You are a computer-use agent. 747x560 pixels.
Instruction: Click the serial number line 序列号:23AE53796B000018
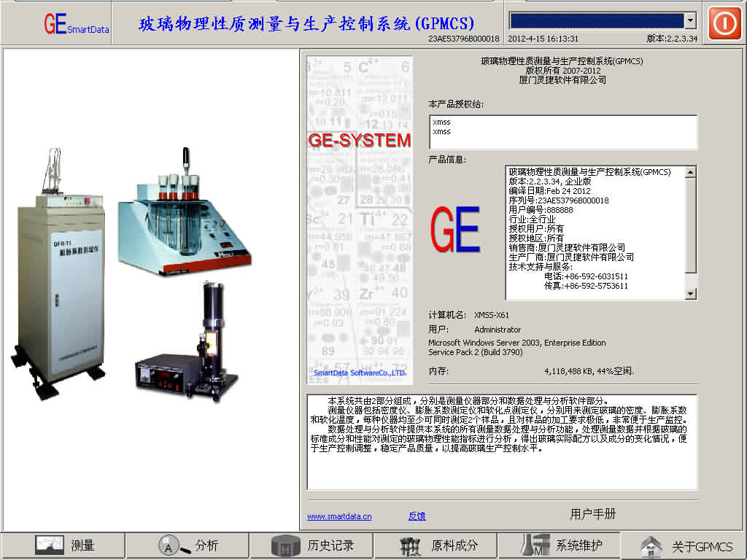click(559, 201)
